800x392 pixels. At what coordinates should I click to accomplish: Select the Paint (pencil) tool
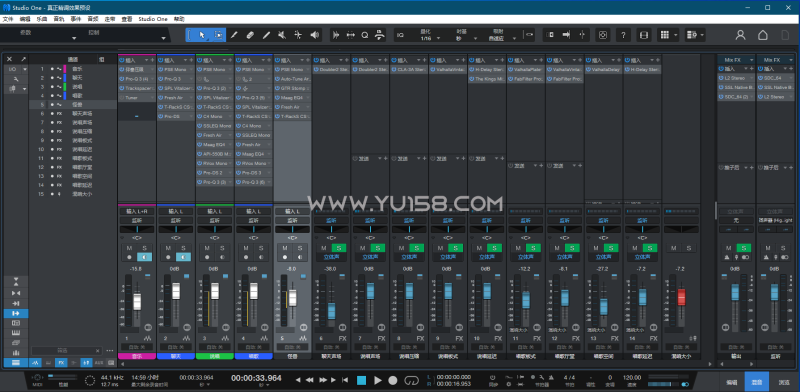235,35
